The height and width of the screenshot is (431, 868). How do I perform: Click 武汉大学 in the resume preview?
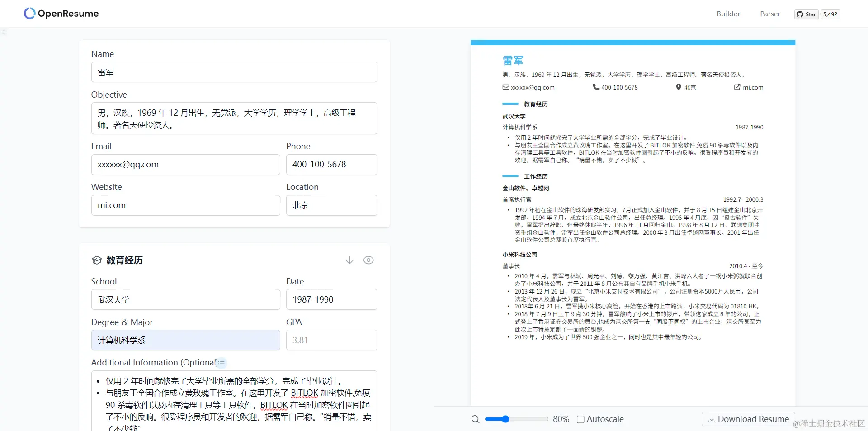(514, 116)
